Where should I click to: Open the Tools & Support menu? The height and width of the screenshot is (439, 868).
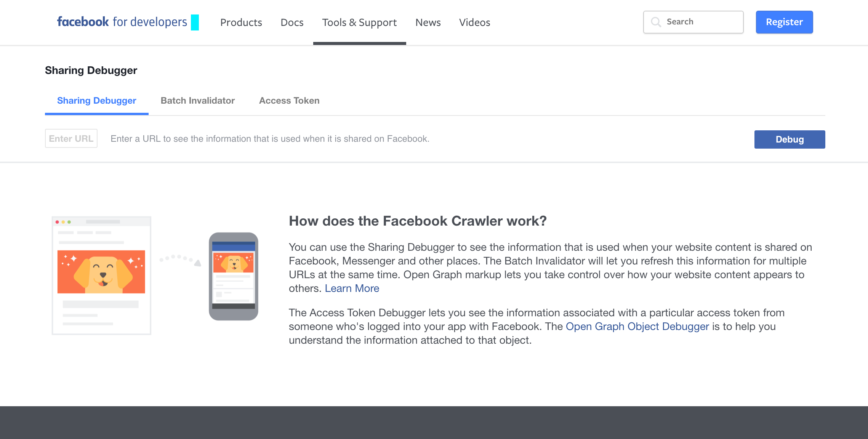(x=359, y=22)
